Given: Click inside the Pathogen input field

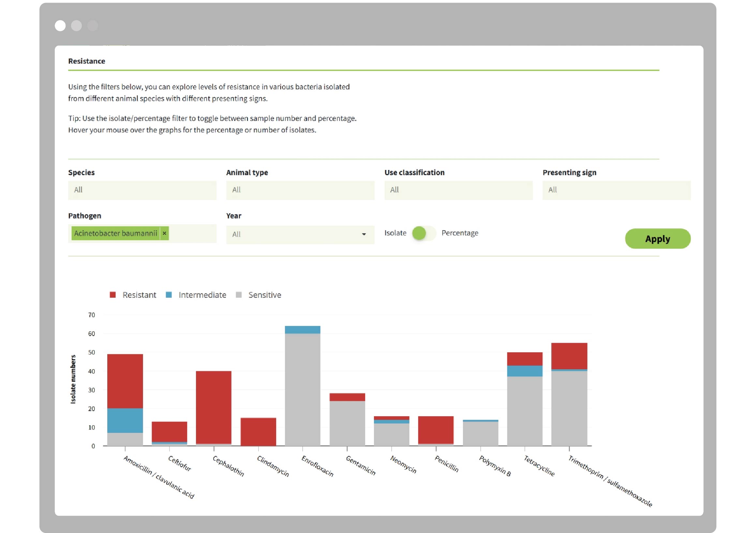Looking at the screenshot, I should coord(192,234).
